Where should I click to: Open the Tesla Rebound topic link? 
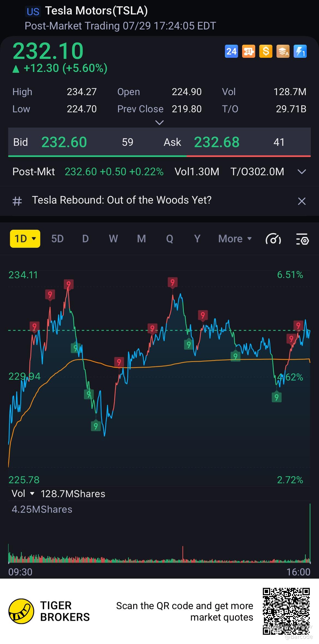[122, 200]
